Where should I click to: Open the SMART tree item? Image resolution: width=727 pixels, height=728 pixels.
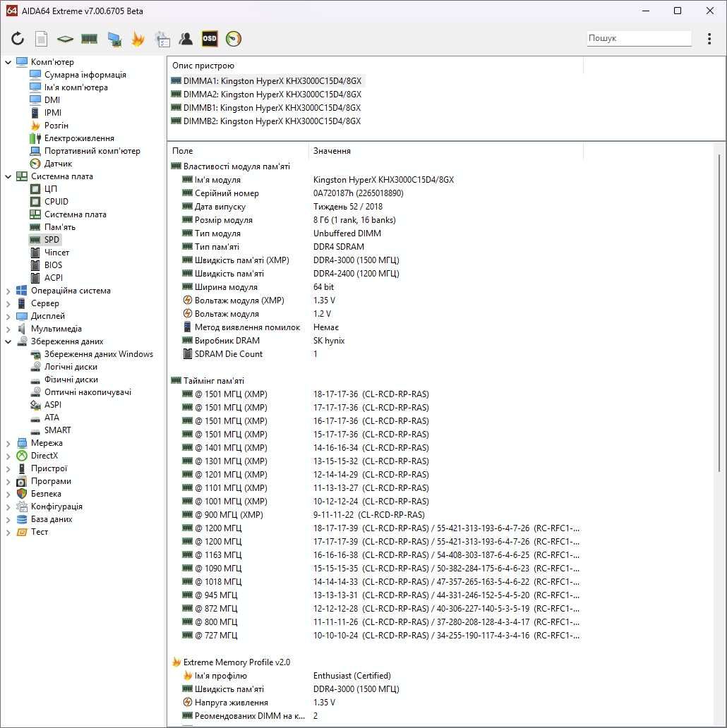58,430
